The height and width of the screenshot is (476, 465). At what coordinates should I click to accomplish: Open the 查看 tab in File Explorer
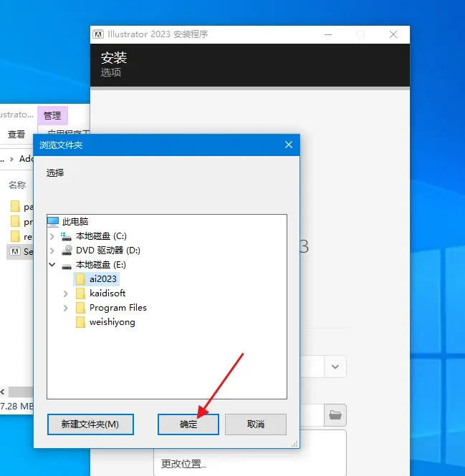(x=16, y=134)
